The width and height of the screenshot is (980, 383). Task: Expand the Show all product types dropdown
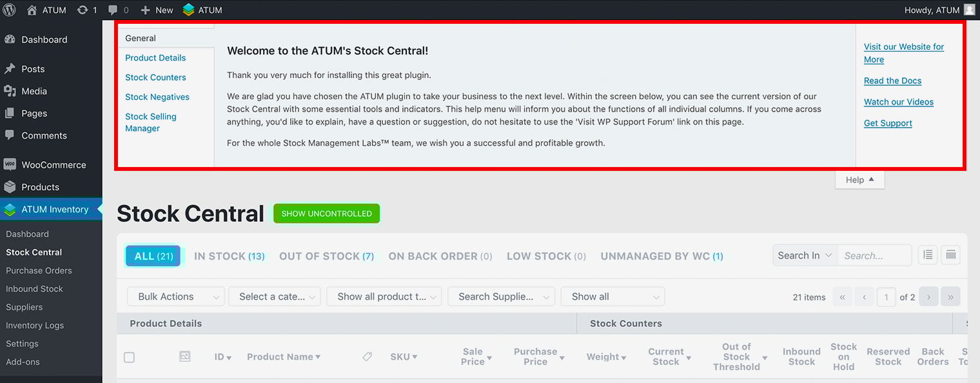[x=384, y=297]
